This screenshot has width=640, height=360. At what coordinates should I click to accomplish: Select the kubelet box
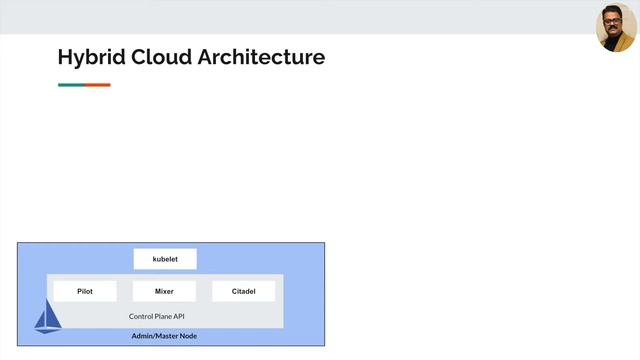[165, 259]
